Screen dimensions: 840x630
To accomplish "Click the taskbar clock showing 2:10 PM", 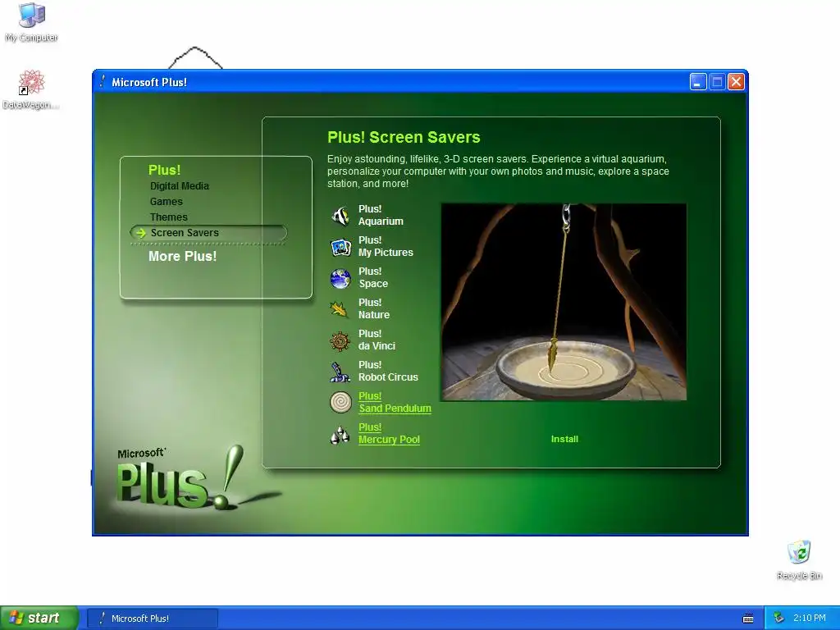I will (x=810, y=619).
